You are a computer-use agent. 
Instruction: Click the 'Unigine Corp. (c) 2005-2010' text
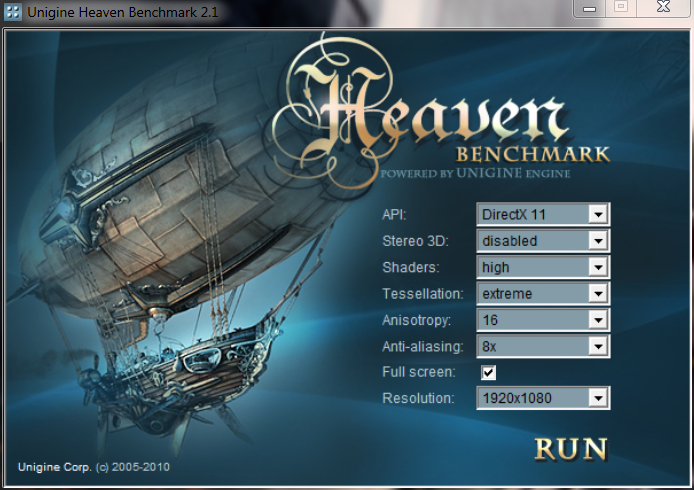(x=94, y=467)
